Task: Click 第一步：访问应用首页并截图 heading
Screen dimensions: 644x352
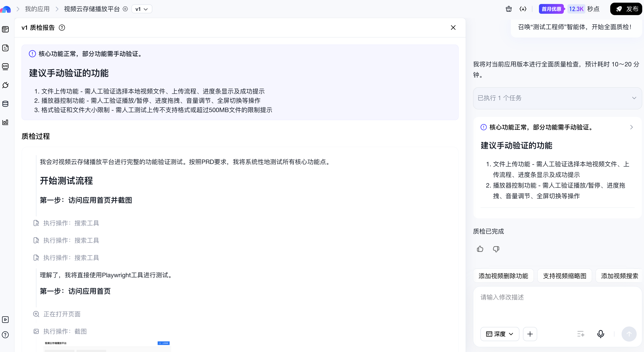Action: tap(86, 200)
